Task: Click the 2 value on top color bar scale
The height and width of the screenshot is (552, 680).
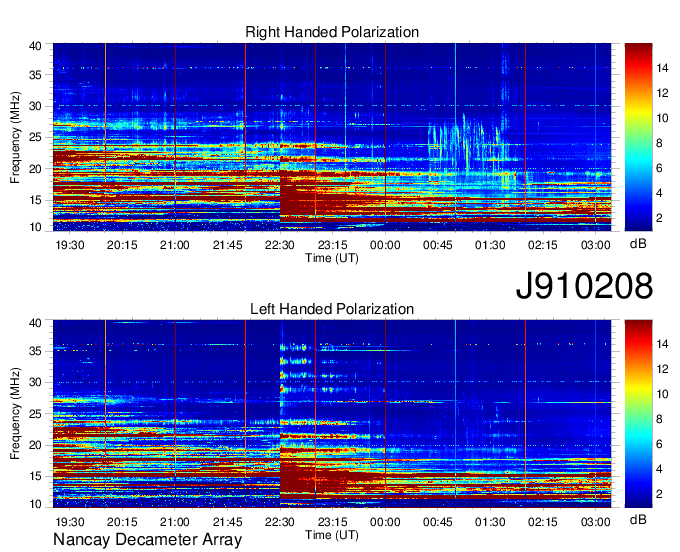Action: (x=659, y=218)
